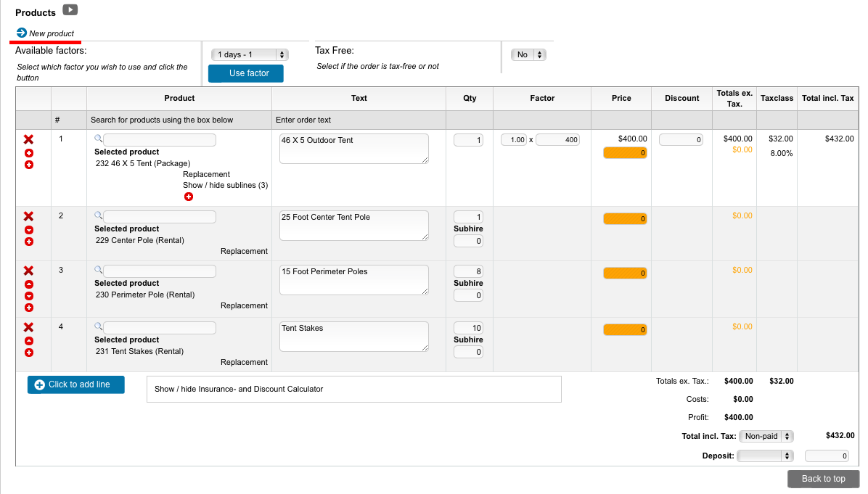The height and width of the screenshot is (494, 868).
Task: Play the Products help video icon
Action: tap(70, 10)
